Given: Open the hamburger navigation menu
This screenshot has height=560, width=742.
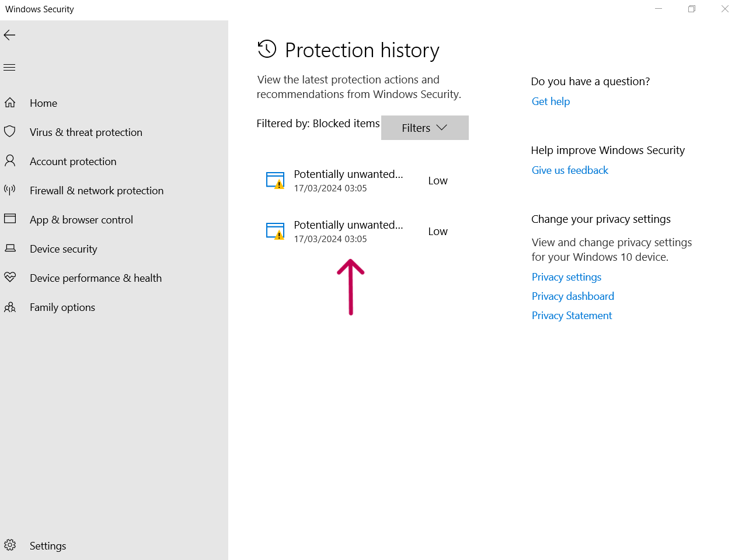Looking at the screenshot, I should click(9, 68).
